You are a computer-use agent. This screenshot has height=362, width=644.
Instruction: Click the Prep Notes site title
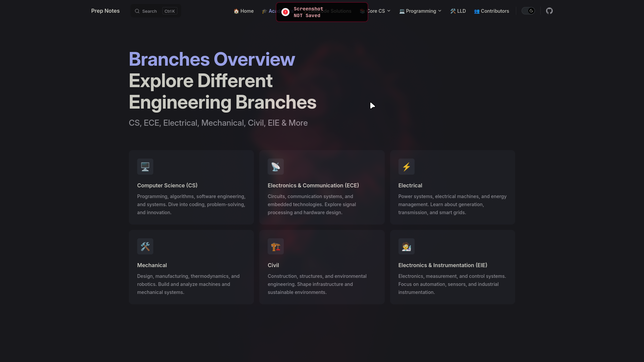click(x=105, y=11)
